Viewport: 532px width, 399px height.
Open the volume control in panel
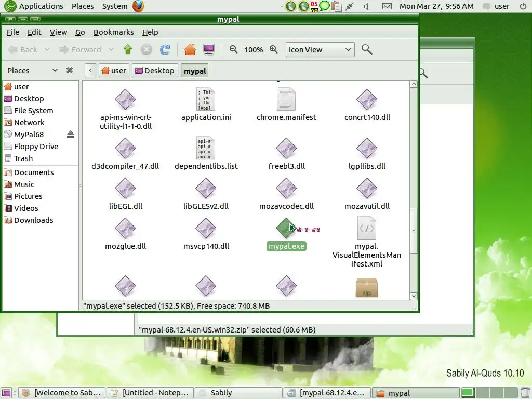pos(366,6)
